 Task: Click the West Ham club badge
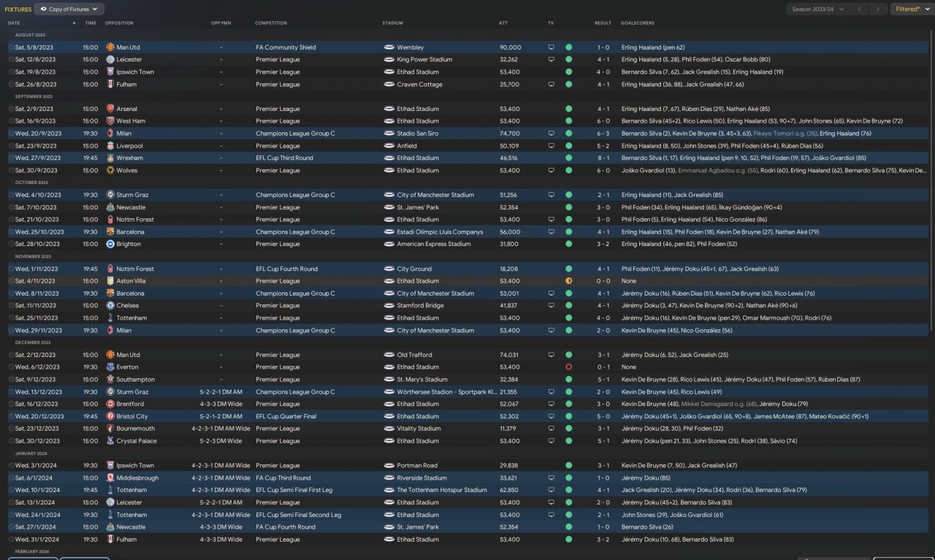coord(110,121)
